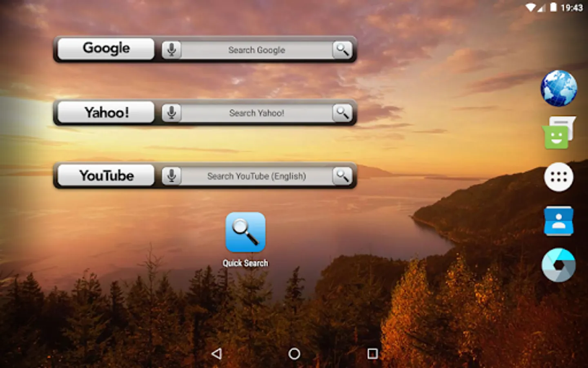Tap the 19:43 clock in status bar
The width and height of the screenshot is (588, 368).
point(571,8)
